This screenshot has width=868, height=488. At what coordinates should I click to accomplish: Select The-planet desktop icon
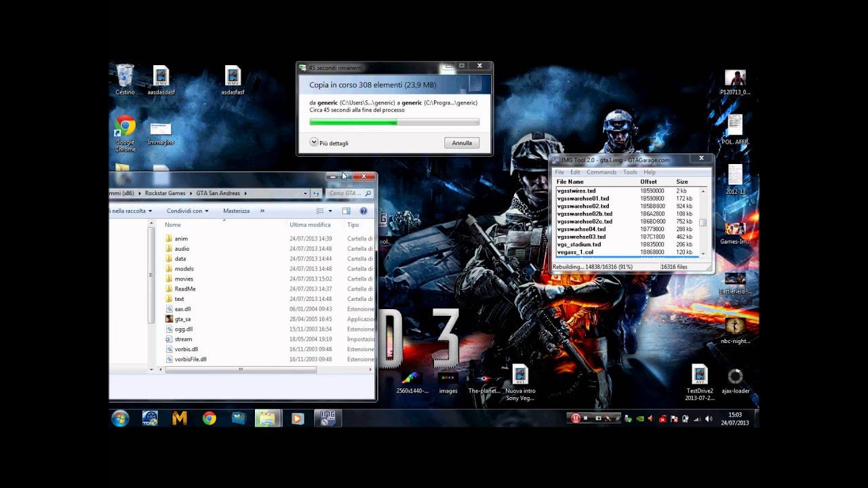point(484,383)
